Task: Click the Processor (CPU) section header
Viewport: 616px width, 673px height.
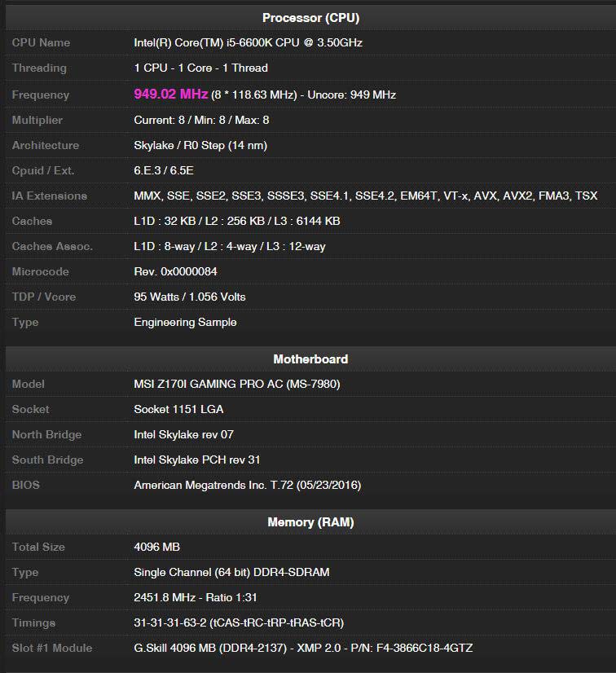Action: click(x=310, y=18)
